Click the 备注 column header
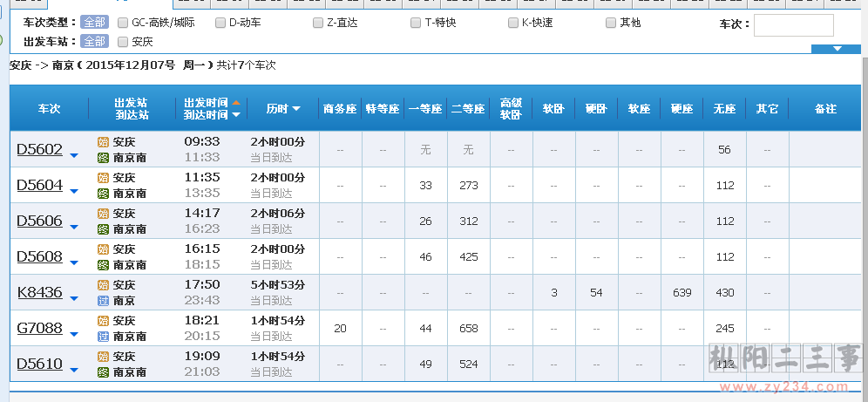This screenshot has height=402, width=868. (825, 108)
